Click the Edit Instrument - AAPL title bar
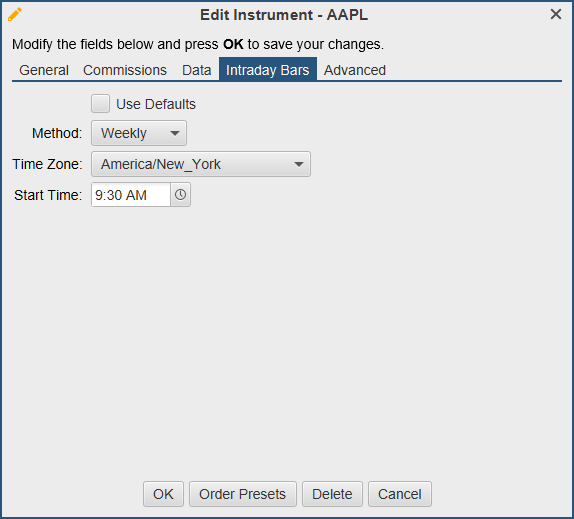Screen dimensions: 574x519 coord(284,15)
